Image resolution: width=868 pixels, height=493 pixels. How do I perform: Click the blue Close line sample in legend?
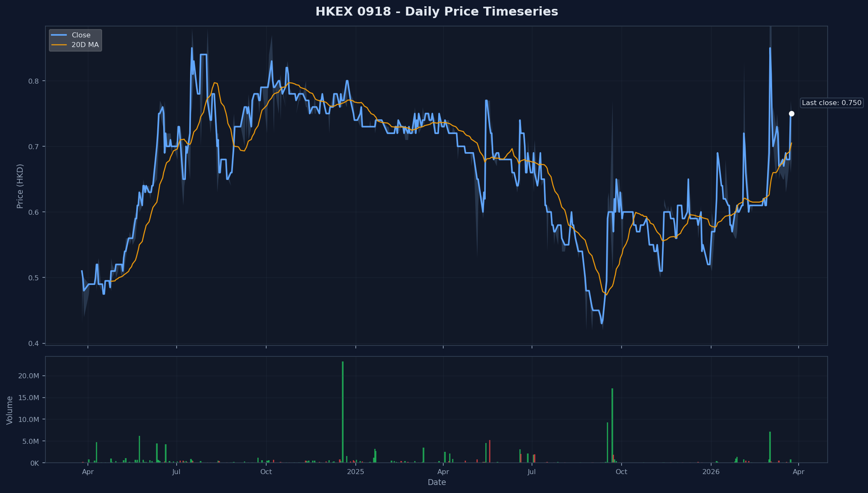[59, 35]
